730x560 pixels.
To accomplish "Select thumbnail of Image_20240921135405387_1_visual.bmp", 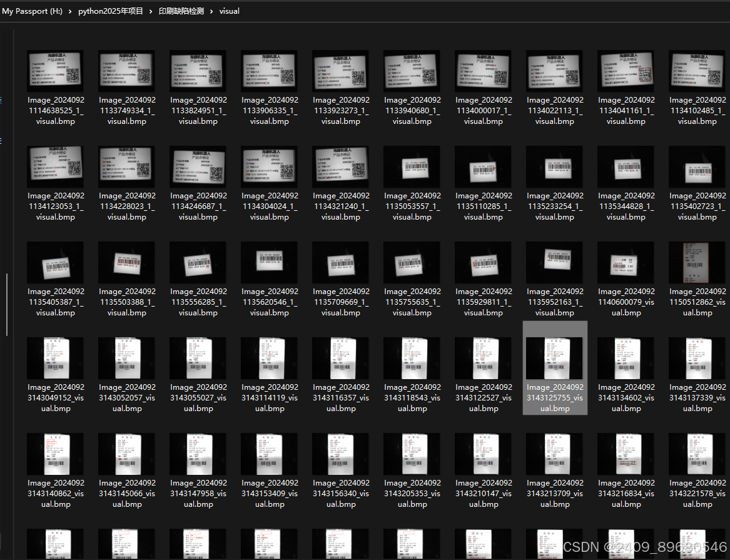I will (x=56, y=263).
